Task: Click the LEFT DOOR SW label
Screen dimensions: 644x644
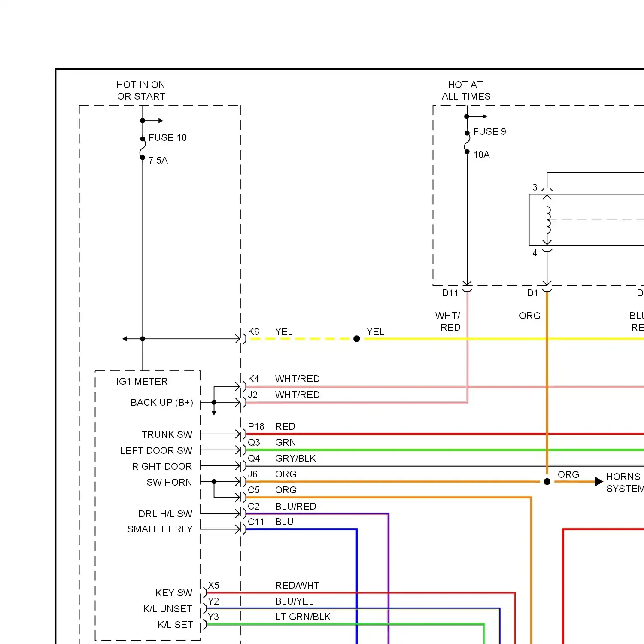Action: 156,450
